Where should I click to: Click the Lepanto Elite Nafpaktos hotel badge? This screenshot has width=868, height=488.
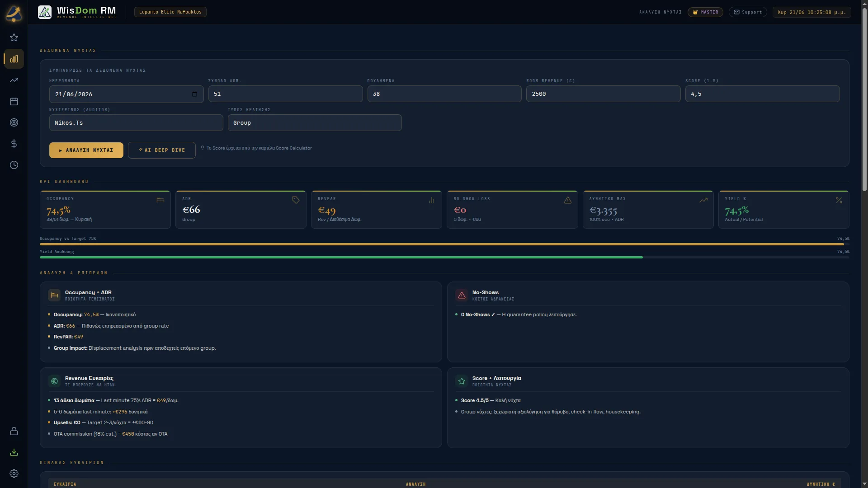(x=170, y=12)
